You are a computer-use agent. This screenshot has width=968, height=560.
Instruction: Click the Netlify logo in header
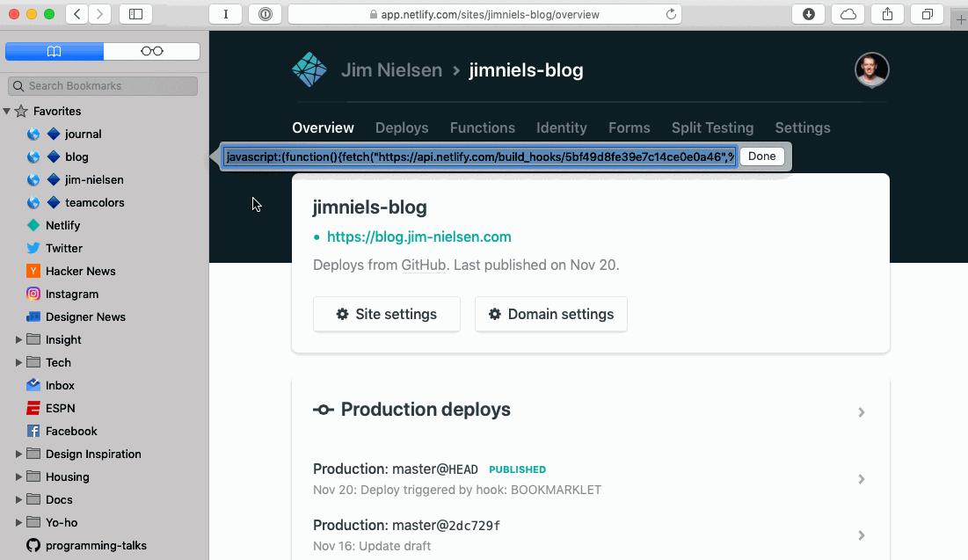[x=309, y=69]
